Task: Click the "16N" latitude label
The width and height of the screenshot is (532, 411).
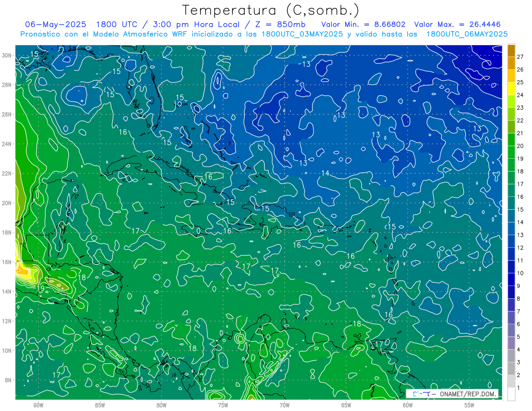Action: point(7,262)
